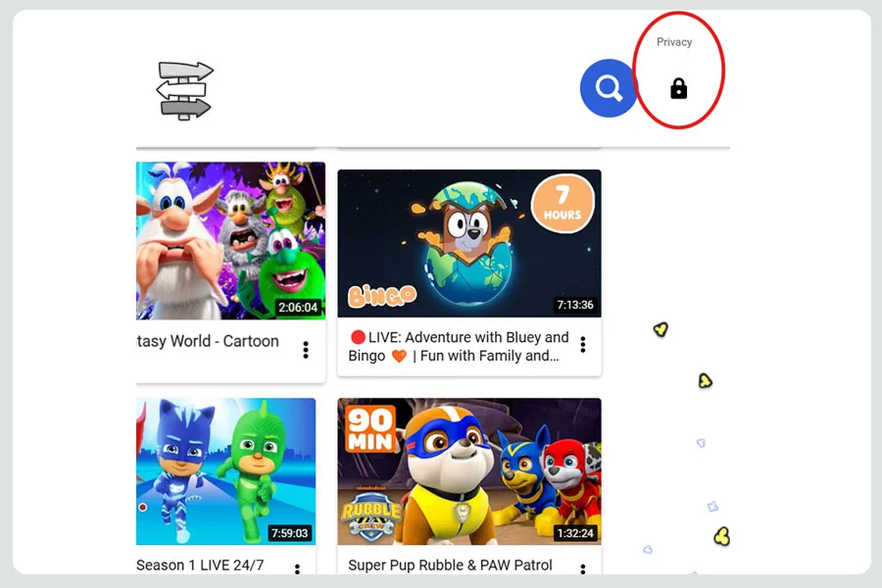Open the Super Pup Rubble & PAW Patrol title
Screen dimensions: 882x588
coord(450,564)
